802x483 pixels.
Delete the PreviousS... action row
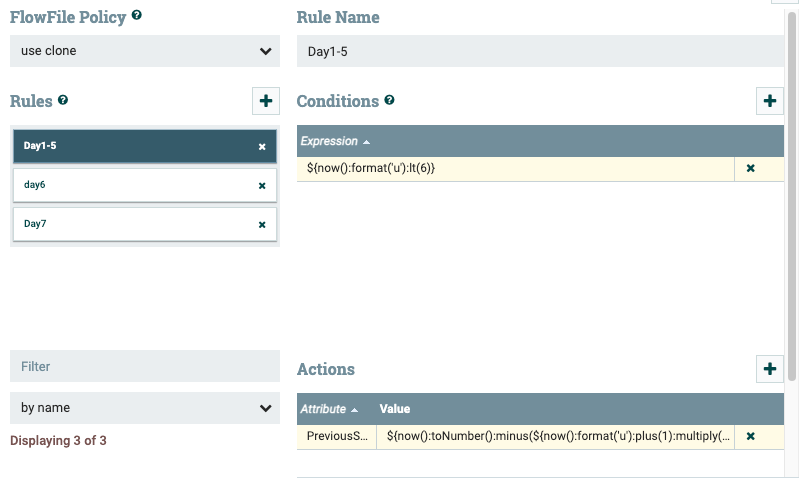pos(750,436)
